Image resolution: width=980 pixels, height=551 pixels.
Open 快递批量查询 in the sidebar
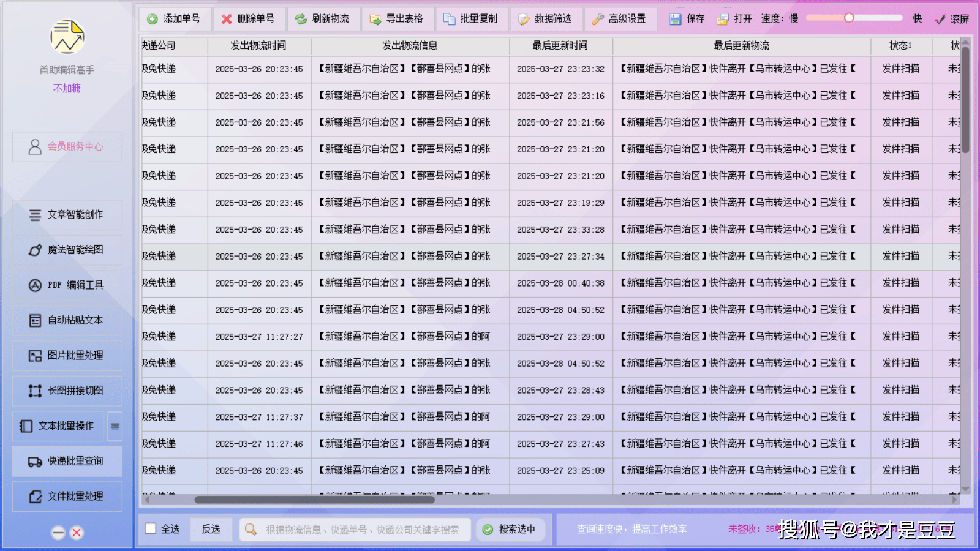(x=67, y=461)
